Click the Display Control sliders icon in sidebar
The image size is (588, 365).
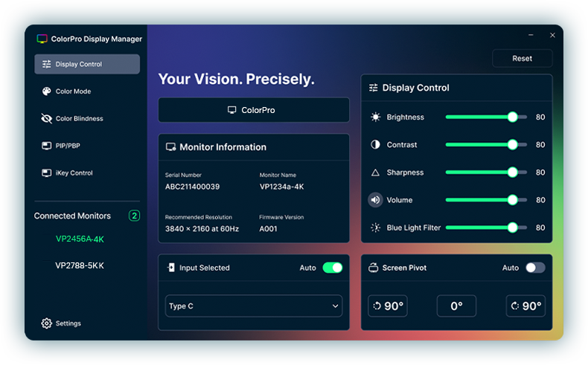46,64
